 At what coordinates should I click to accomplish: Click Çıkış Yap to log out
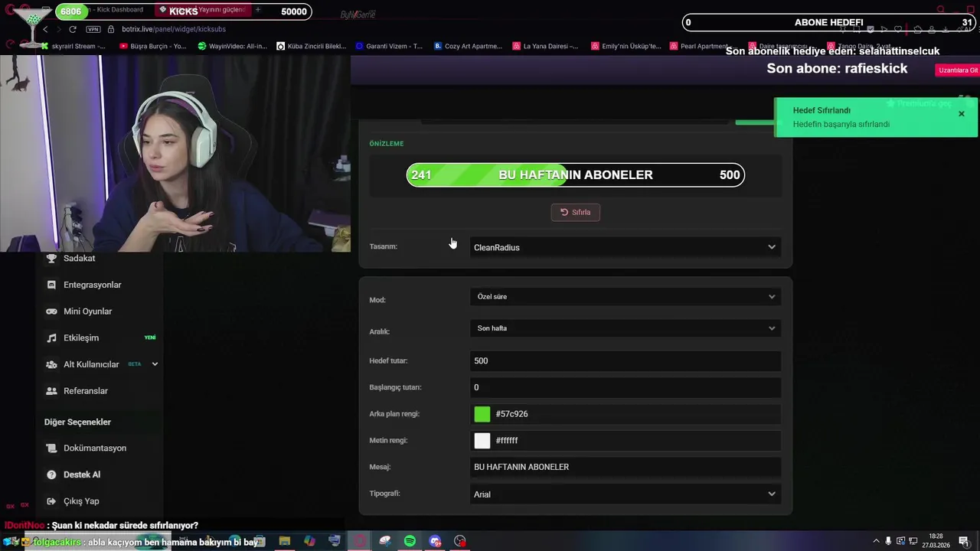tap(81, 501)
